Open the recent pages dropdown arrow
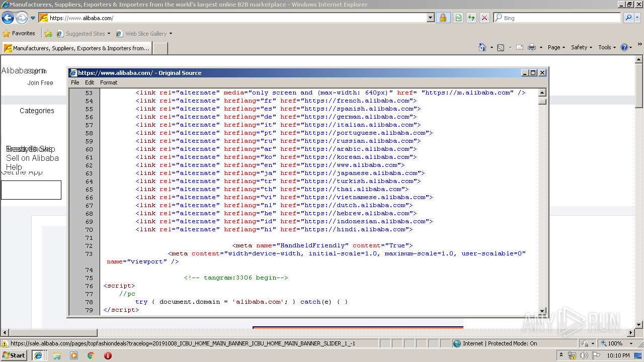Screen dimensions: 644x362 [33, 18]
